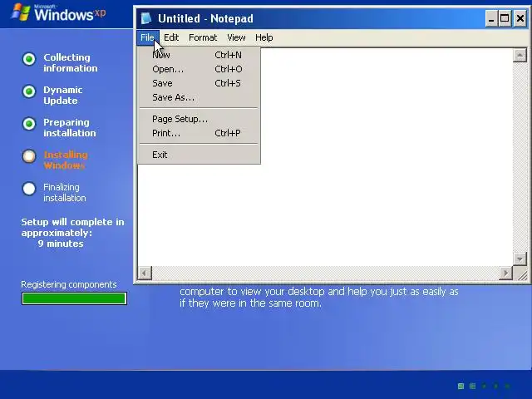Viewport: 532px width, 399px height.
Task: Maximize the Notepad window
Action: pos(505,18)
